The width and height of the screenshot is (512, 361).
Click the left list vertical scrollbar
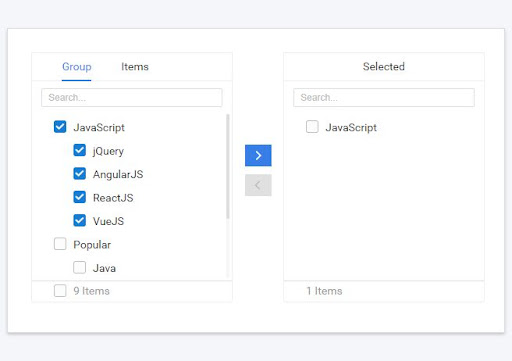(x=228, y=166)
